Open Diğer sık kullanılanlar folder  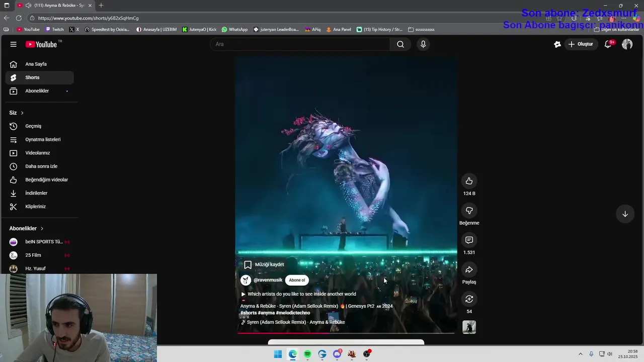click(x=616, y=30)
